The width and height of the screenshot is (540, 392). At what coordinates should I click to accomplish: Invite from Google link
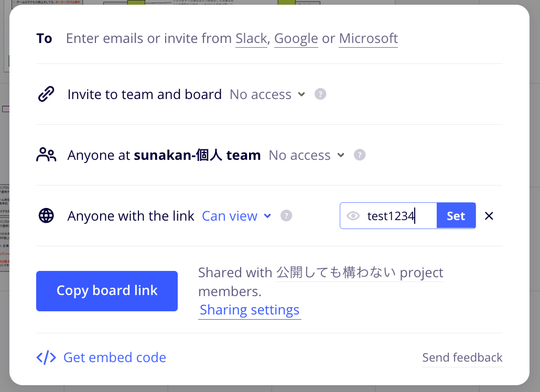click(296, 39)
